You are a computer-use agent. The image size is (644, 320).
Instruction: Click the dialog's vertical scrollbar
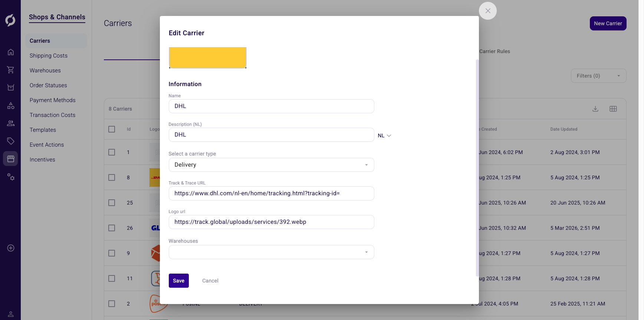pyautogui.click(x=477, y=168)
